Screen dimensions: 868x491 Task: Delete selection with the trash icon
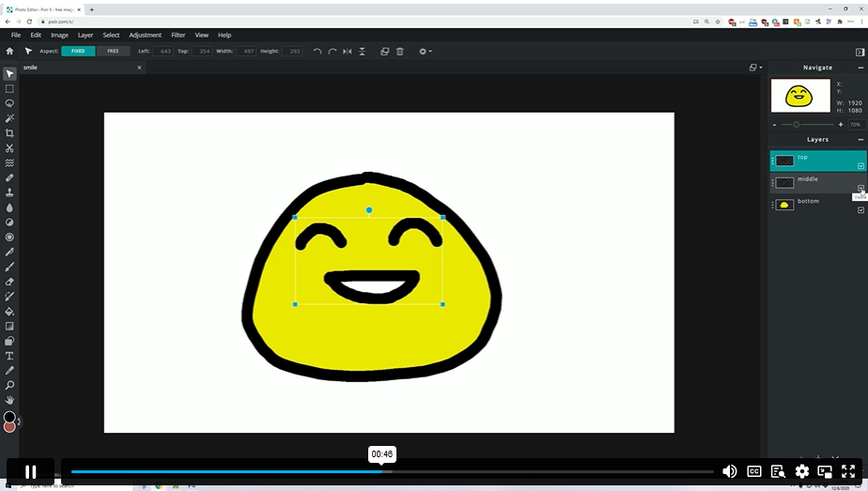click(399, 51)
